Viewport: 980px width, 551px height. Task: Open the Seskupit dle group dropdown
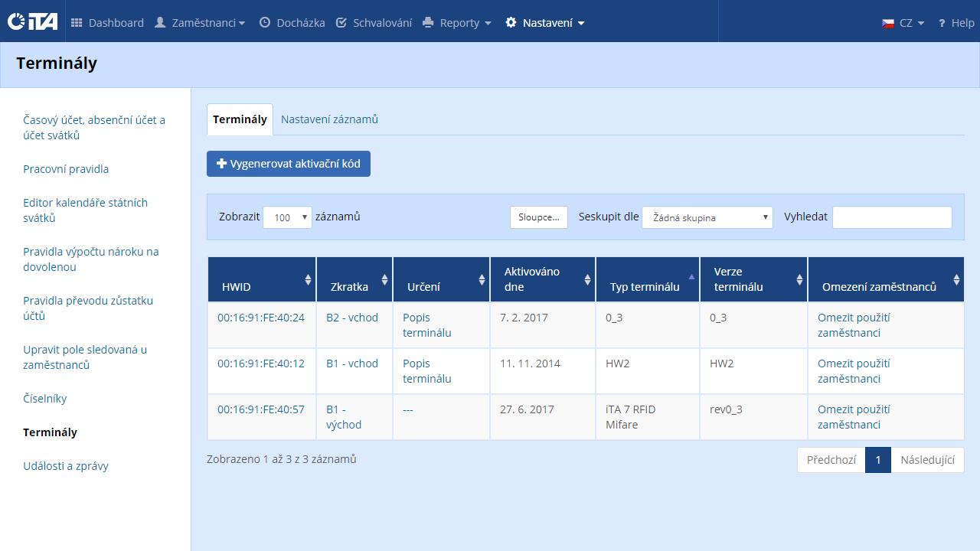pos(707,217)
